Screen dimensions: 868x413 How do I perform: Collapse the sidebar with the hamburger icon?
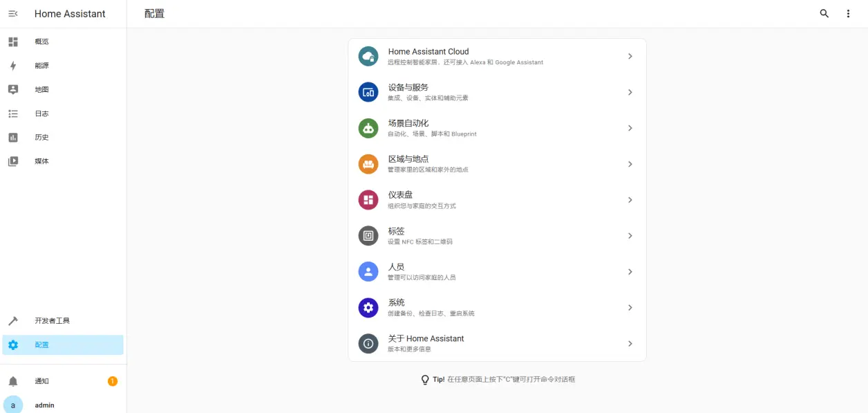point(13,14)
